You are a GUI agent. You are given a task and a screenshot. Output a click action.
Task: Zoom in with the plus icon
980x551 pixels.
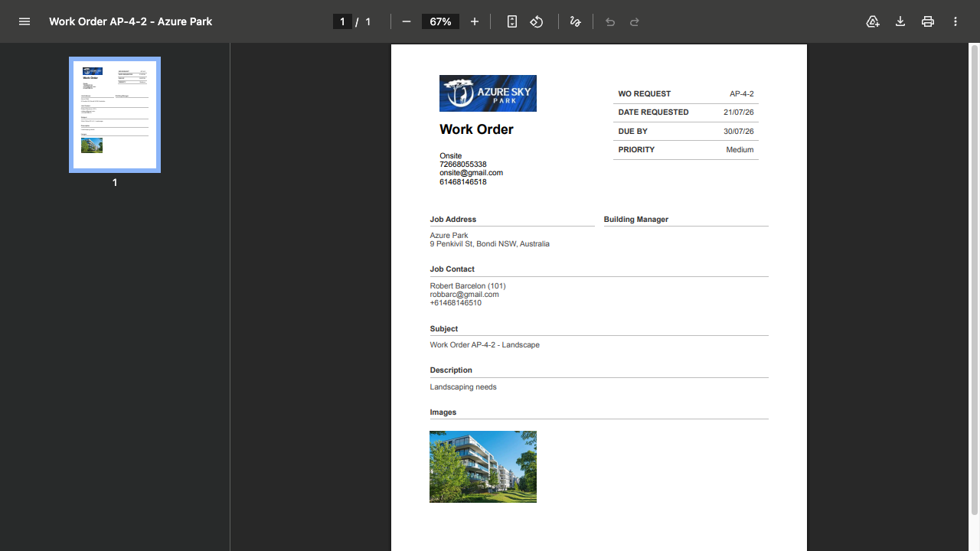point(475,21)
